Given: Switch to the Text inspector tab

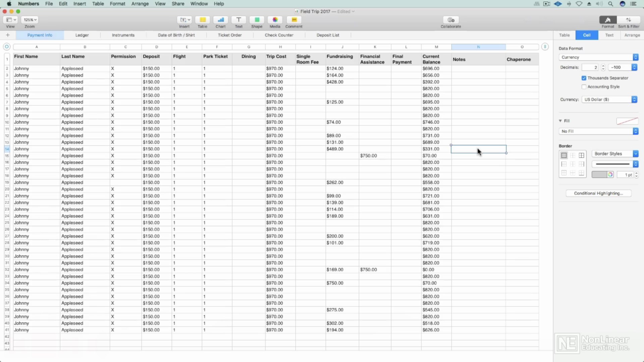Looking at the screenshot, I should coord(609,35).
